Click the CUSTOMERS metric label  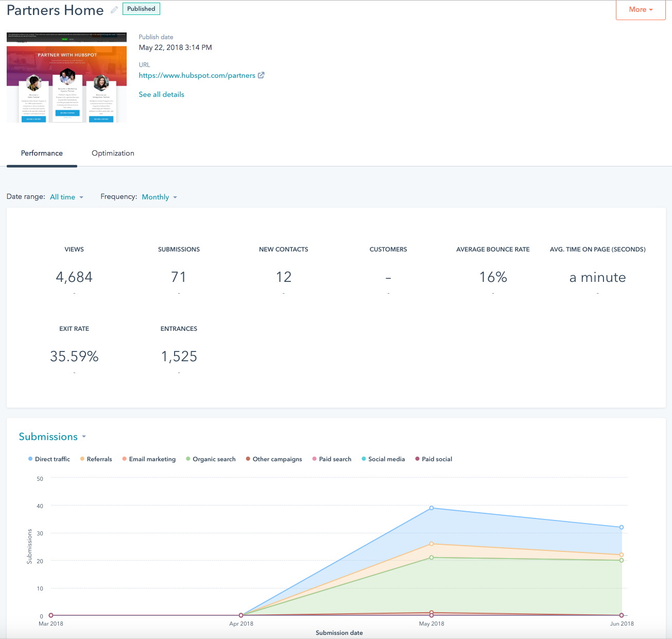388,249
